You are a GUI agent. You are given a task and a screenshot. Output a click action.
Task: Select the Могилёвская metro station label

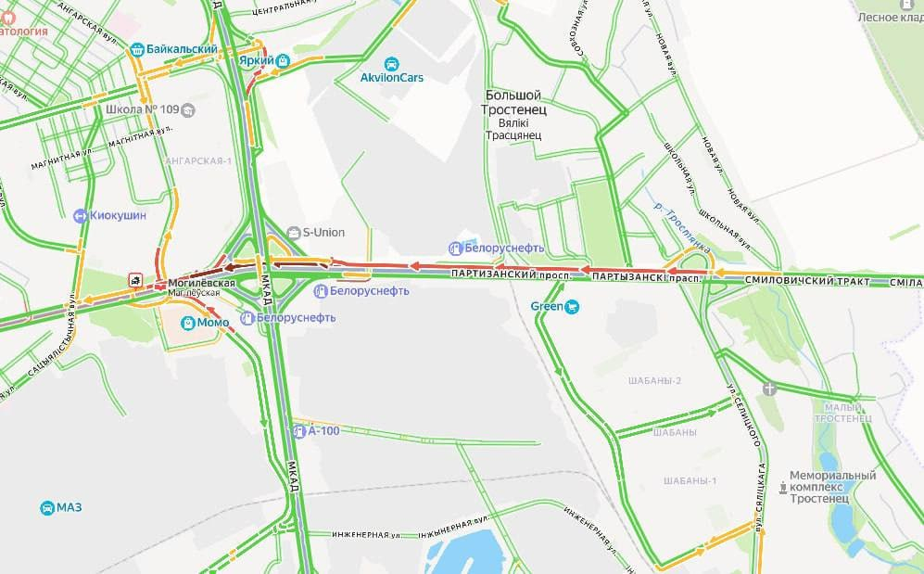pyautogui.click(x=201, y=283)
